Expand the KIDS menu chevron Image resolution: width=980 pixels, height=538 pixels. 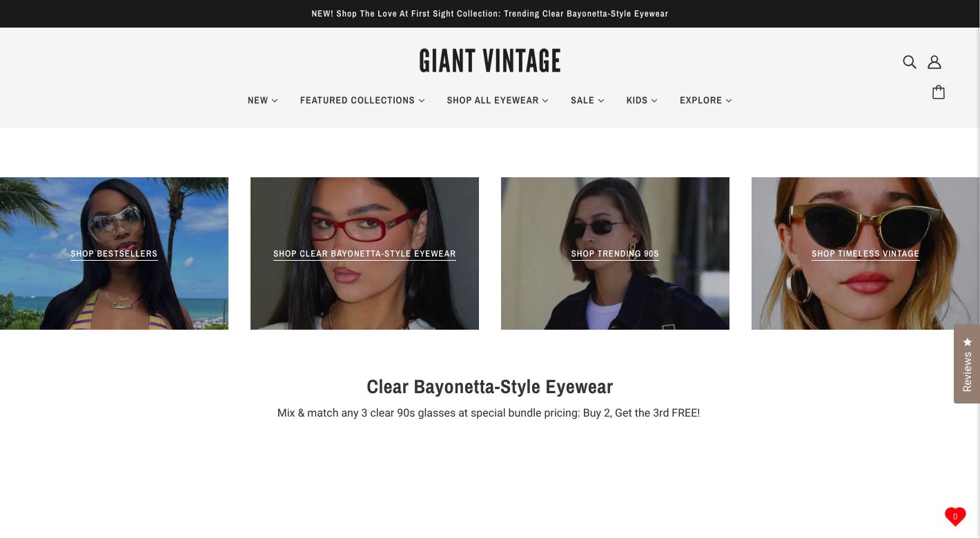[x=654, y=101]
